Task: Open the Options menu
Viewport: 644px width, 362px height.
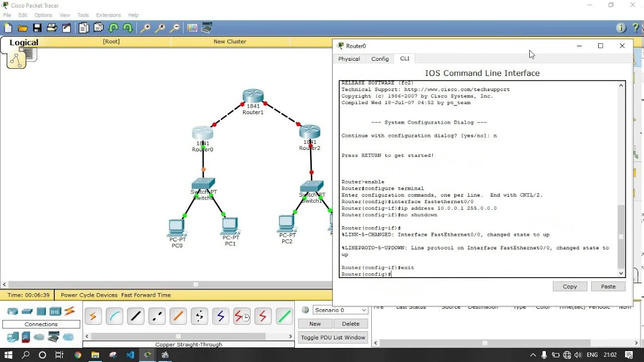Action: [x=43, y=15]
